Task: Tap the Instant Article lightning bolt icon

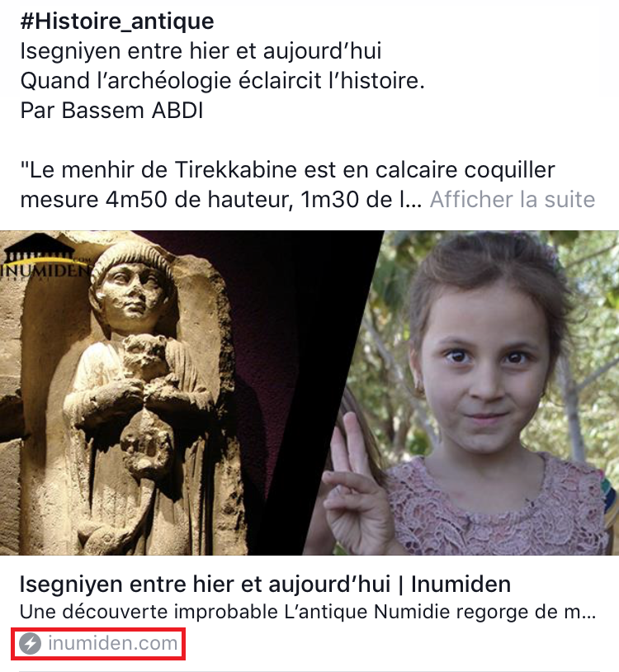Action: point(30,643)
